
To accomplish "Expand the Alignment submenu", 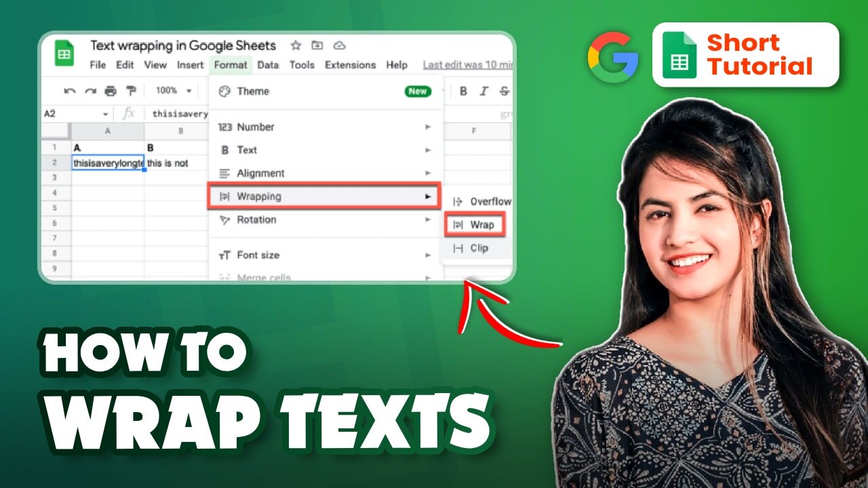I will pyautogui.click(x=325, y=173).
